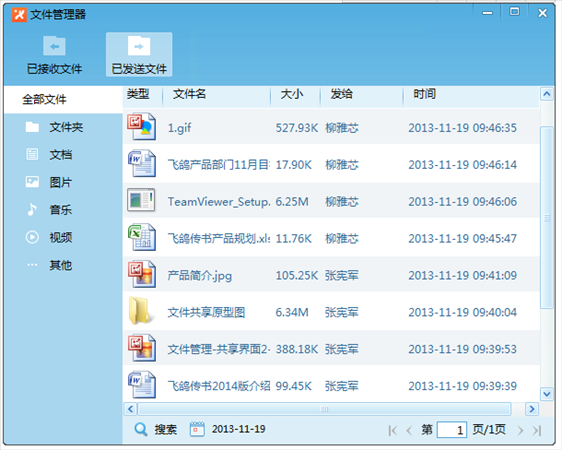Screen dimensions: 562x450
Task: Go to the next page arrow
Action: 520,430
